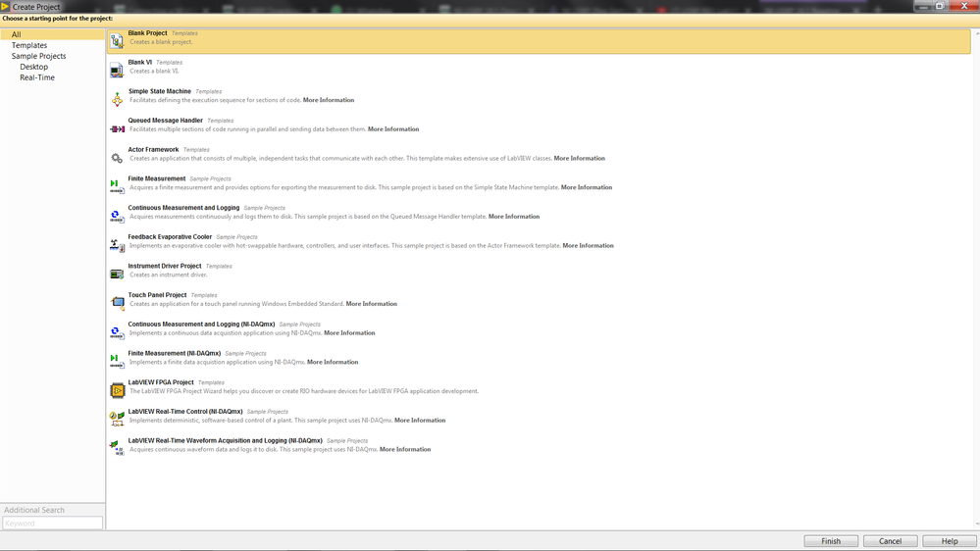Open More Information for Finite Measurement
Screen dimensions: 980x551
click(587, 187)
